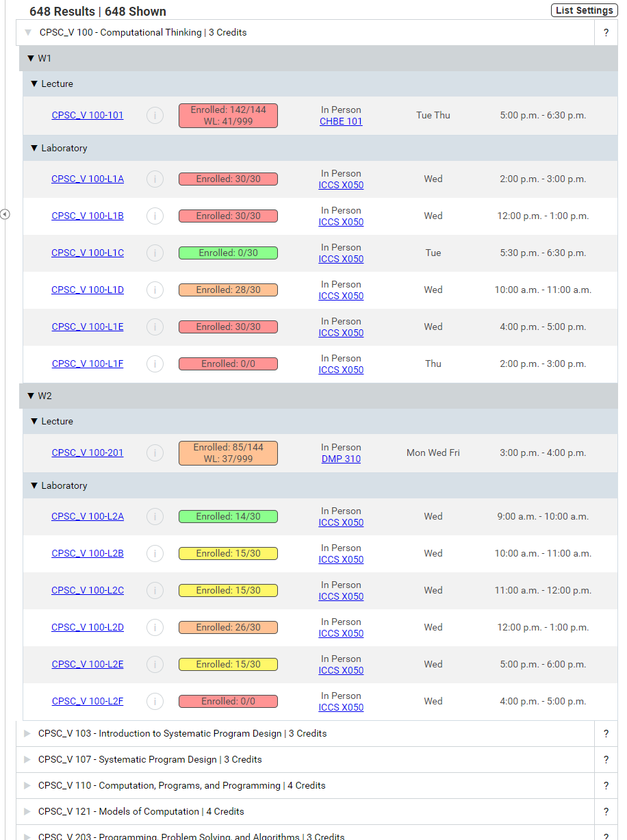
Task: Collapse the CPSC_V 100 Computational Thinking course
Action: point(28,32)
